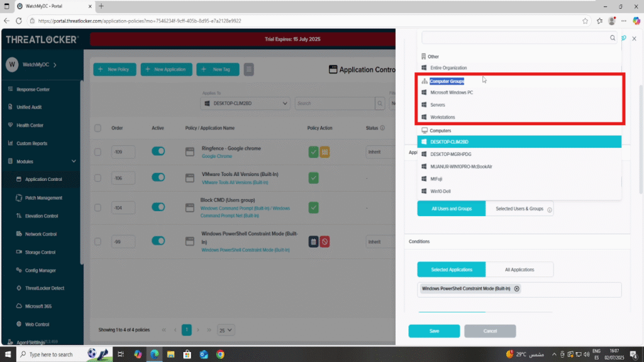Tick the checkbox for Block CMD policy

pos(97,207)
